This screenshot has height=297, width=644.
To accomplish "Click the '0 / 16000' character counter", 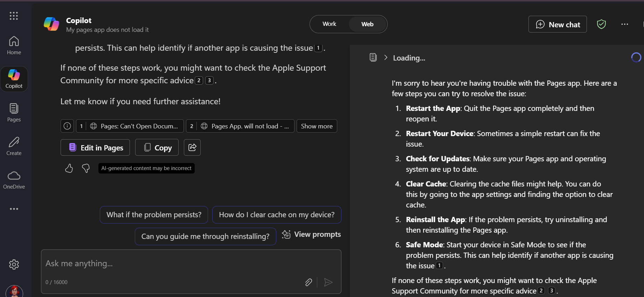I will [x=56, y=282].
